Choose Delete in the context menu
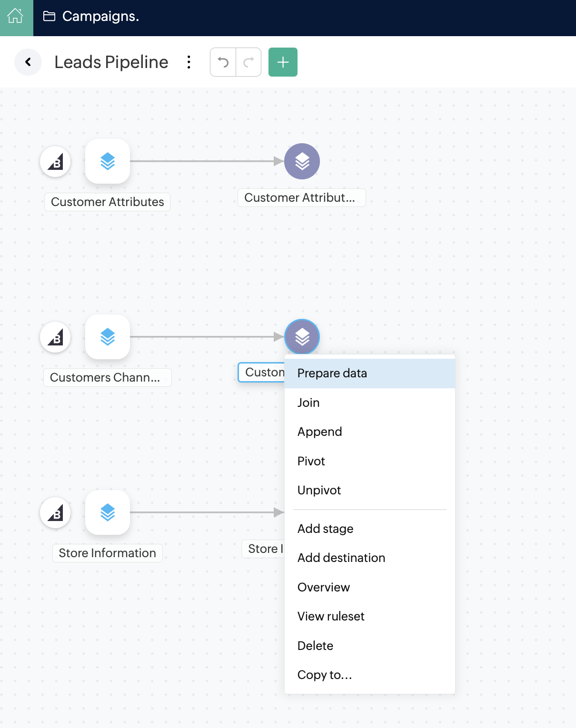 [x=315, y=646]
